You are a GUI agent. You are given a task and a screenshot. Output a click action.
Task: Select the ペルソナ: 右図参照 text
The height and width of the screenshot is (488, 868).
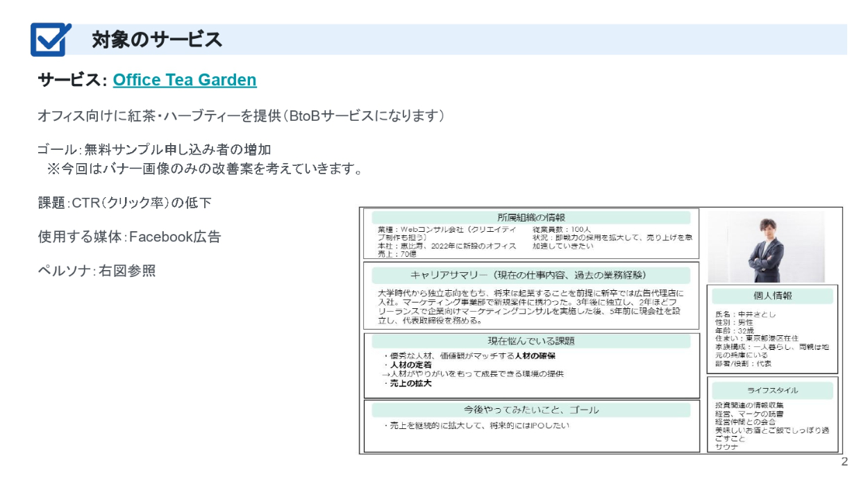pyautogui.click(x=97, y=271)
